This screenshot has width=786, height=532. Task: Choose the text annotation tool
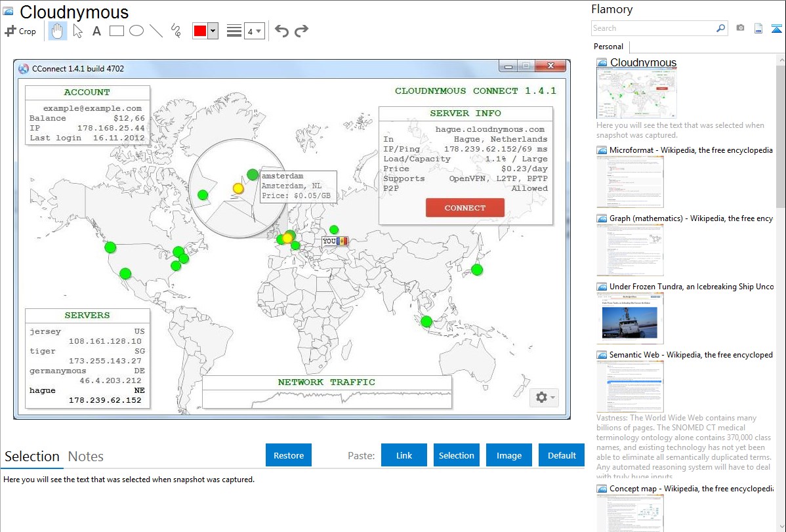pyautogui.click(x=96, y=31)
